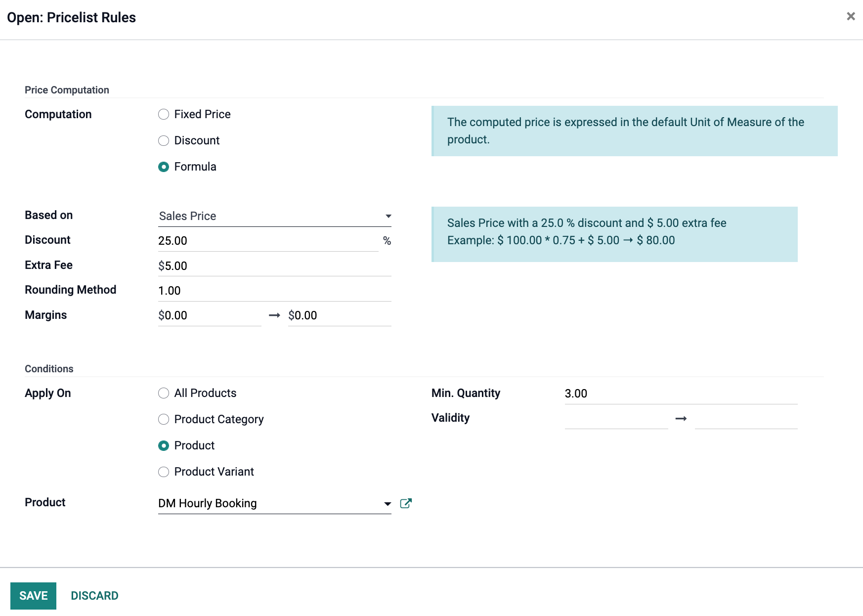Choose Product Category in Apply On
The width and height of the screenshot is (863, 616).
click(164, 420)
